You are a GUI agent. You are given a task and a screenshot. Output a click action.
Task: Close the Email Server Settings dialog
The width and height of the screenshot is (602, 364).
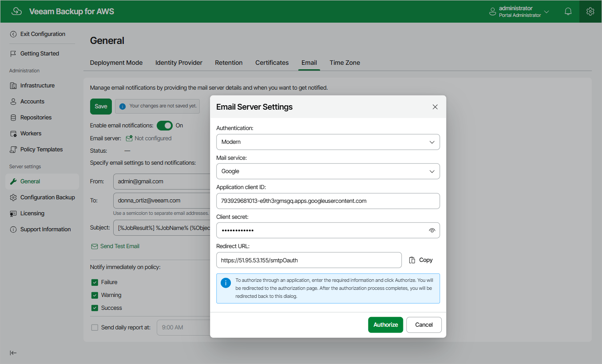click(x=435, y=107)
